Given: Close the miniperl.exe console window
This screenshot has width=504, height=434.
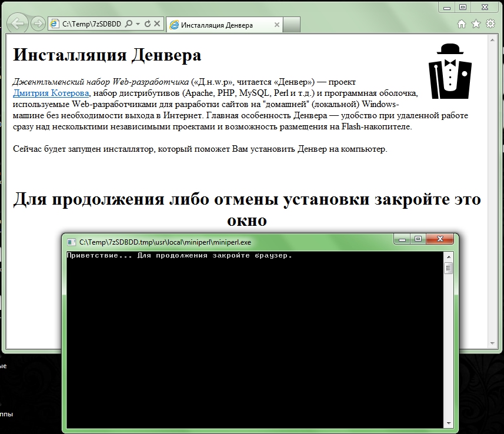Looking at the screenshot, I should click(x=440, y=239).
